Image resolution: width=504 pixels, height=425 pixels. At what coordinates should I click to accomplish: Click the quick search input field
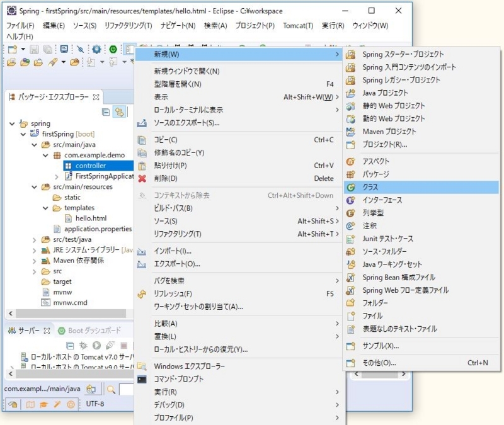coord(127,389)
